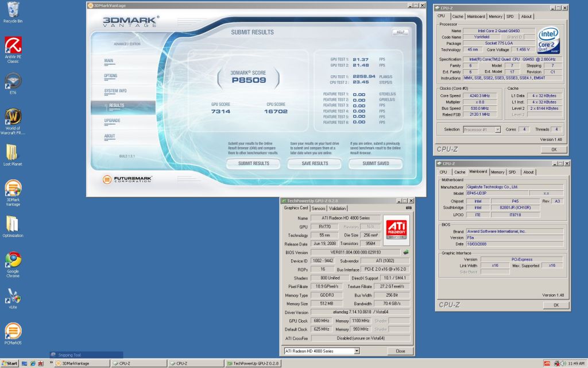The height and width of the screenshot is (368, 588).
Task: Click the GPU-Z BIOS save chip icon
Action: tap(405, 252)
